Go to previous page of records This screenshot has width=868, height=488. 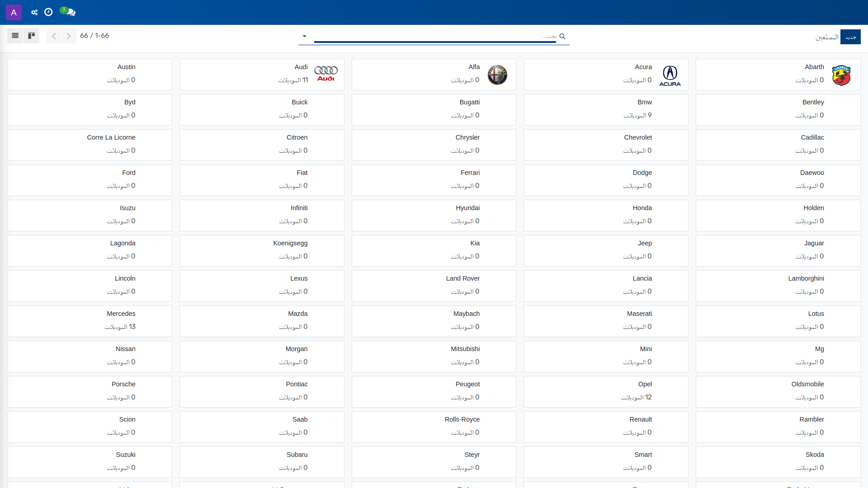(x=54, y=36)
